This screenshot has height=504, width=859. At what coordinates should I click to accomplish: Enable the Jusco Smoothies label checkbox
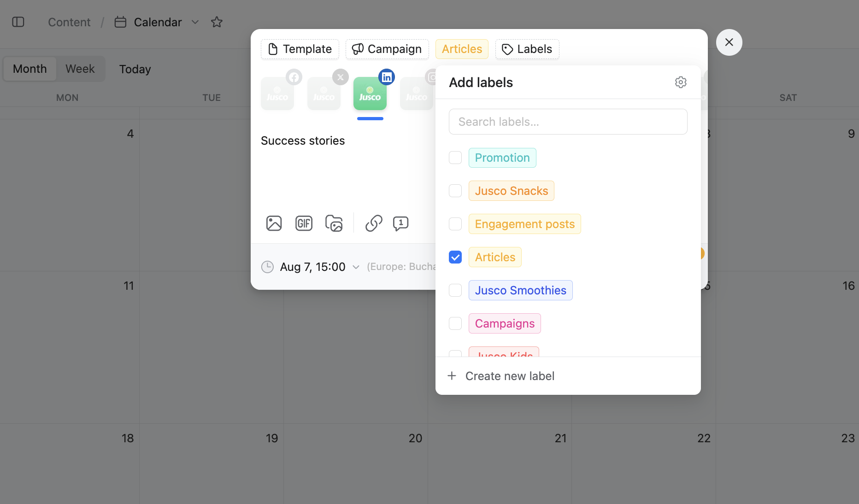(x=455, y=290)
